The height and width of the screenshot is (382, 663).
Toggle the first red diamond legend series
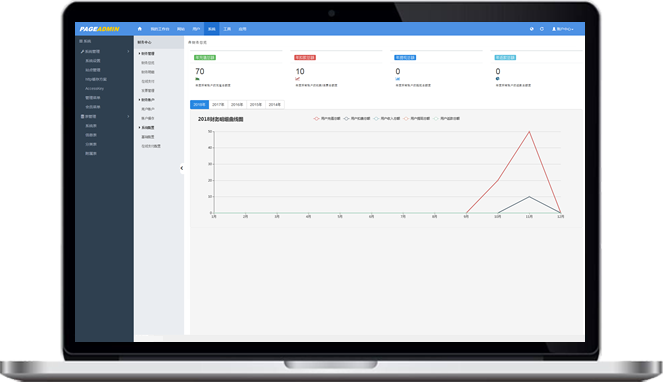pyautogui.click(x=316, y=118)
